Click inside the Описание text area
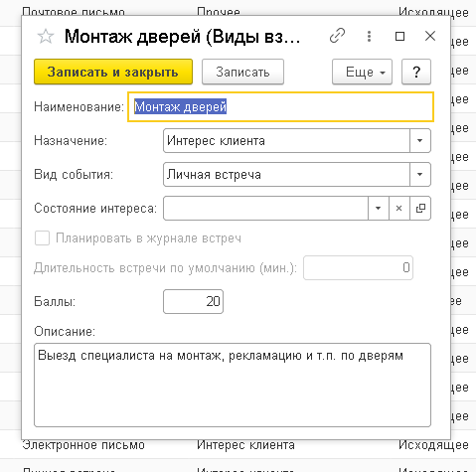This screenshot has width=476, height=472. [233, 385]
